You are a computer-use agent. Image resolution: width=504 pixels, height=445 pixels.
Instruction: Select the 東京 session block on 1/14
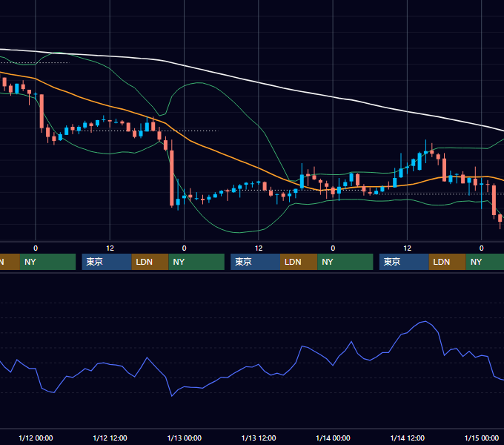click(404, 262)
